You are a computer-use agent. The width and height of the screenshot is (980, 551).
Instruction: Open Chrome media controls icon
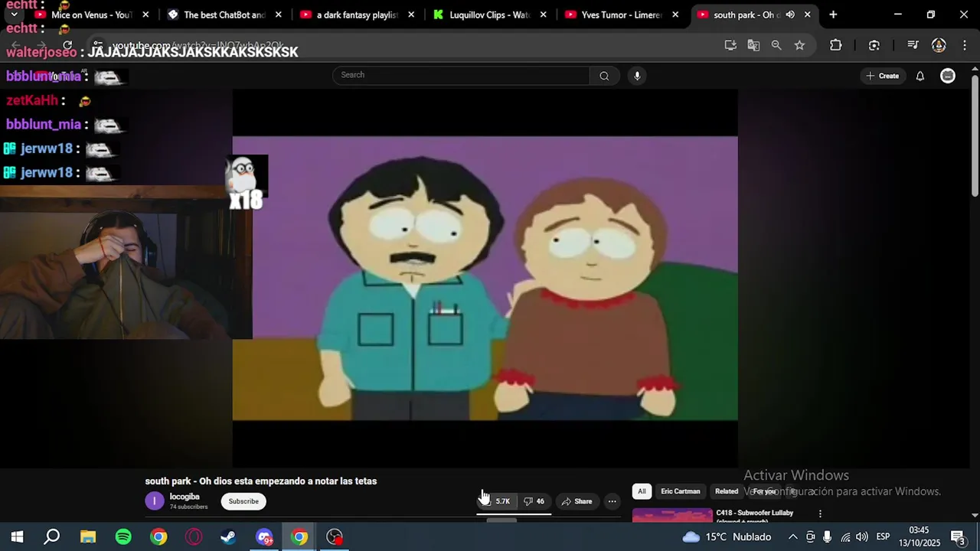912,45
